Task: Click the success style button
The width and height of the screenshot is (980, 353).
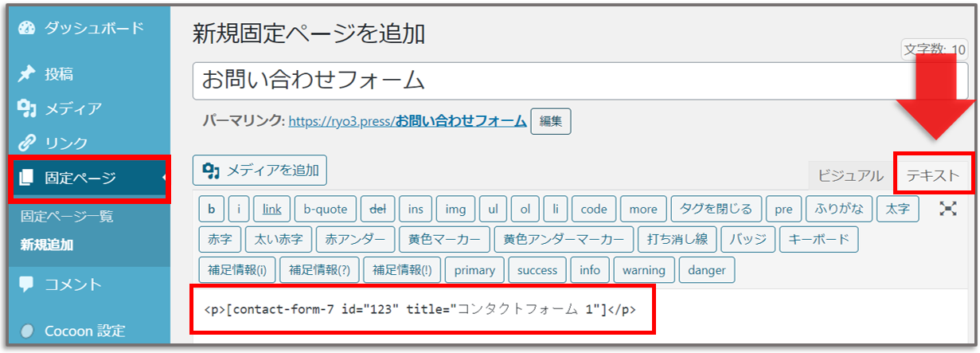Action: coord(537,269)
